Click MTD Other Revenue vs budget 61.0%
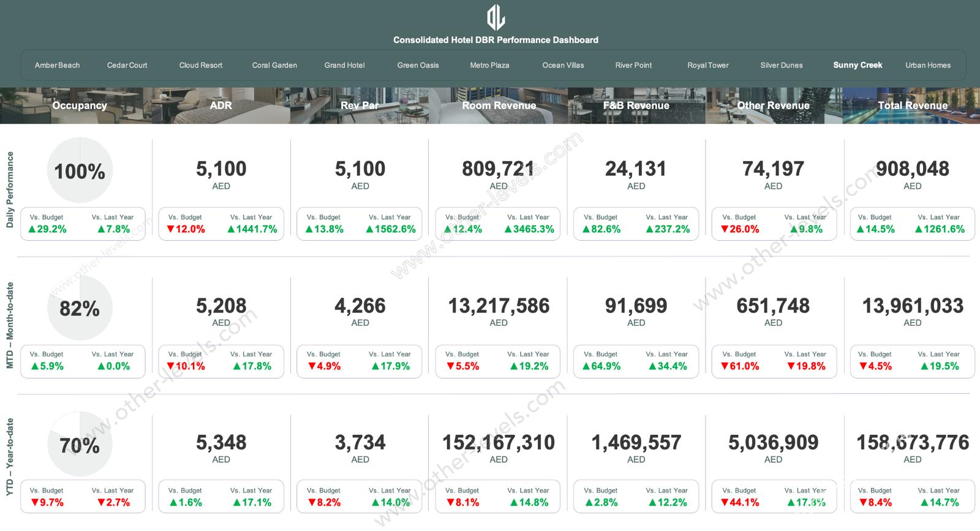The image size is (980, 531). 740,366
